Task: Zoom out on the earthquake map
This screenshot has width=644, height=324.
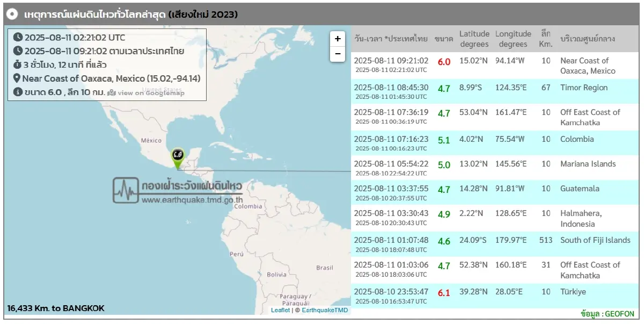Action: [337, 54]
